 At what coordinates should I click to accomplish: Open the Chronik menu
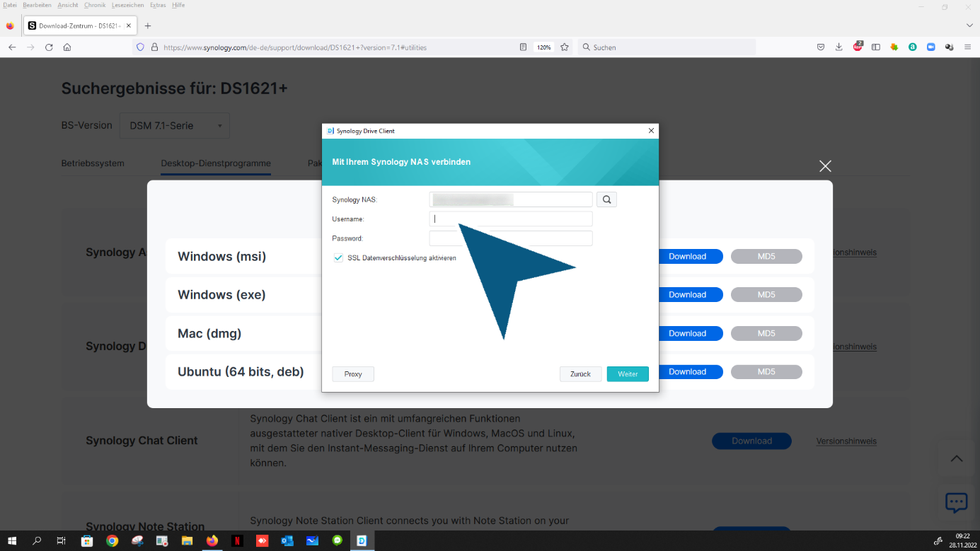(x=95, y=5)
